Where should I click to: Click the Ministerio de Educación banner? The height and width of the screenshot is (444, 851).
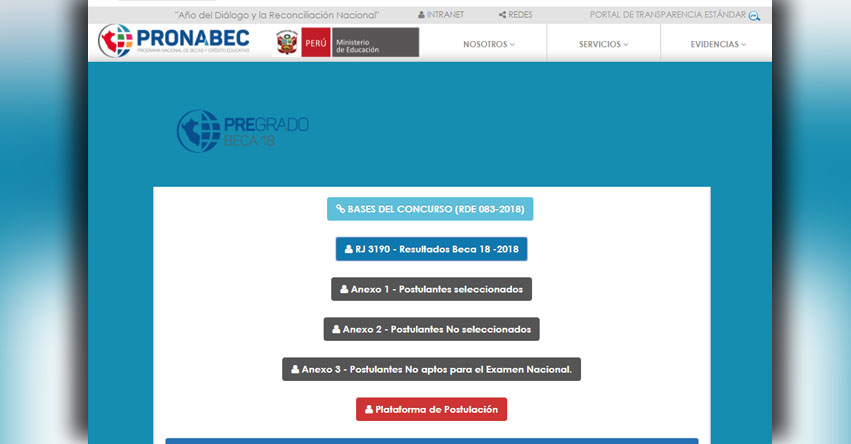point(376,42)
